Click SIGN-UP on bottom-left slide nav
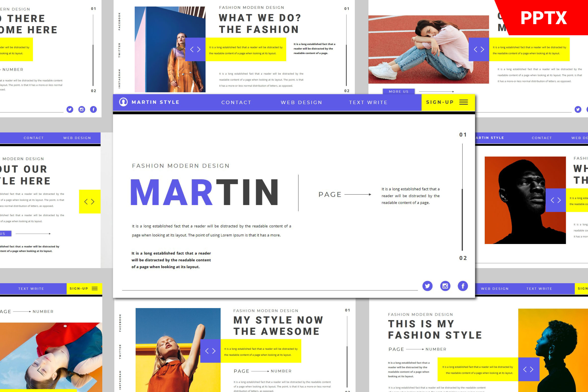Image resolution: width=588 pixels, height=392 pixels. click(79, 288)
